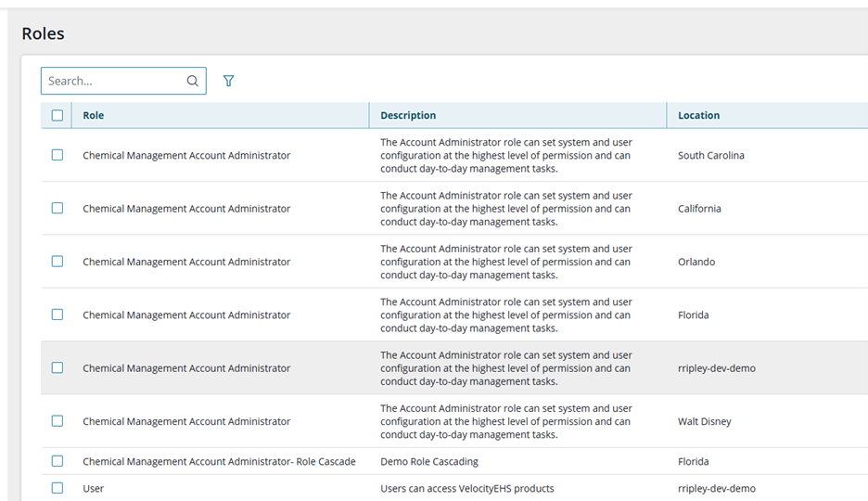This screenshot has width=868, height=501.
Task: Click the filter funnel icon
Action: pyautogui.click(x=228, y=81)
